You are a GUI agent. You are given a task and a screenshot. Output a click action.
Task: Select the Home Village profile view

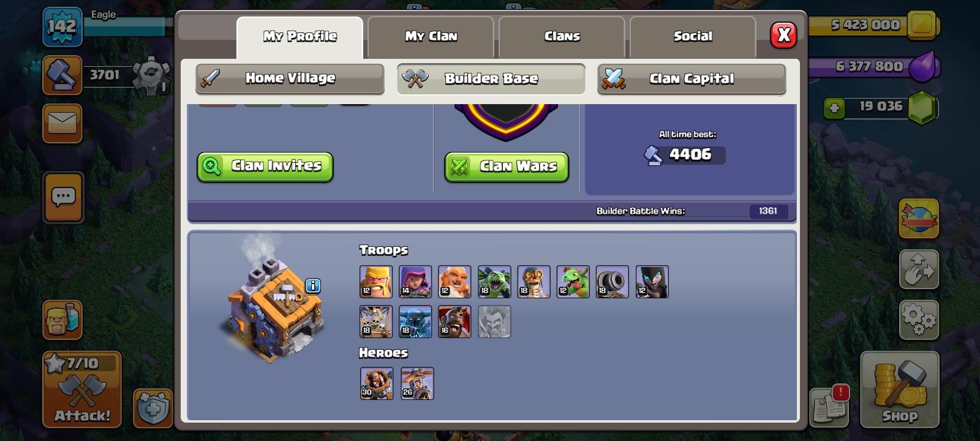click(290, 79)
